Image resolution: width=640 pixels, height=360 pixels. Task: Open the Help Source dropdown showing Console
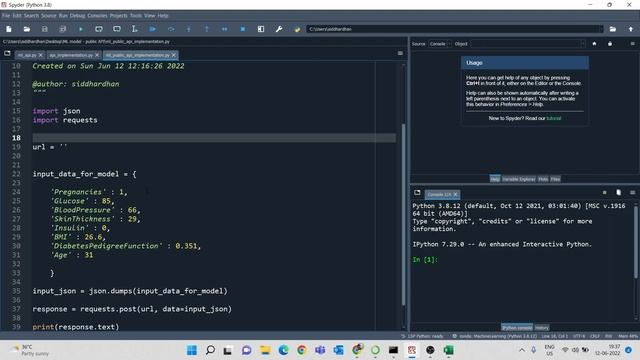point(440,44)
